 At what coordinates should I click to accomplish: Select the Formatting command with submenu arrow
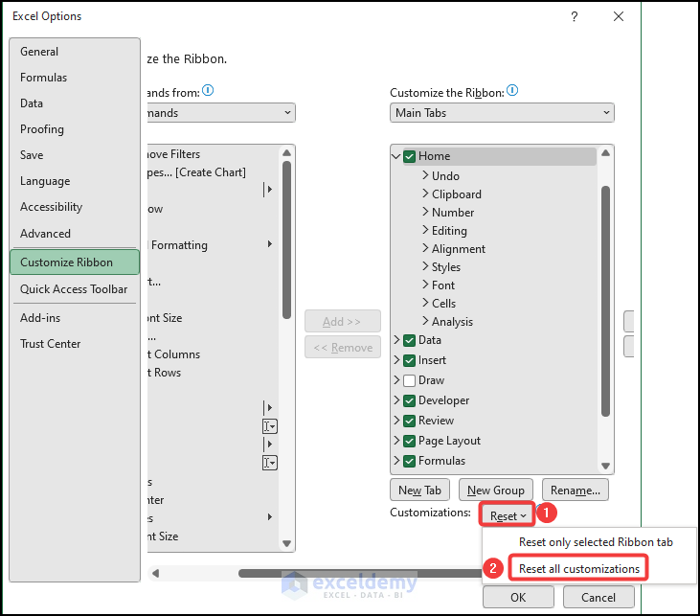213,245
